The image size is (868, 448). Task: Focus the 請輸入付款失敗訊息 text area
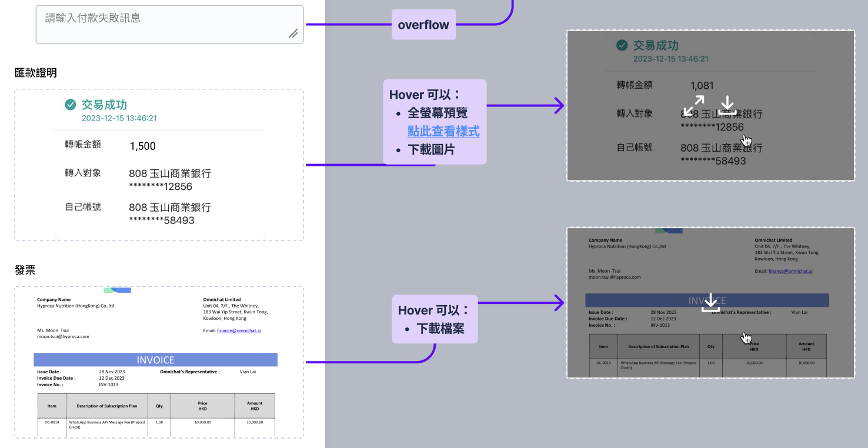(x=169, y=25)
